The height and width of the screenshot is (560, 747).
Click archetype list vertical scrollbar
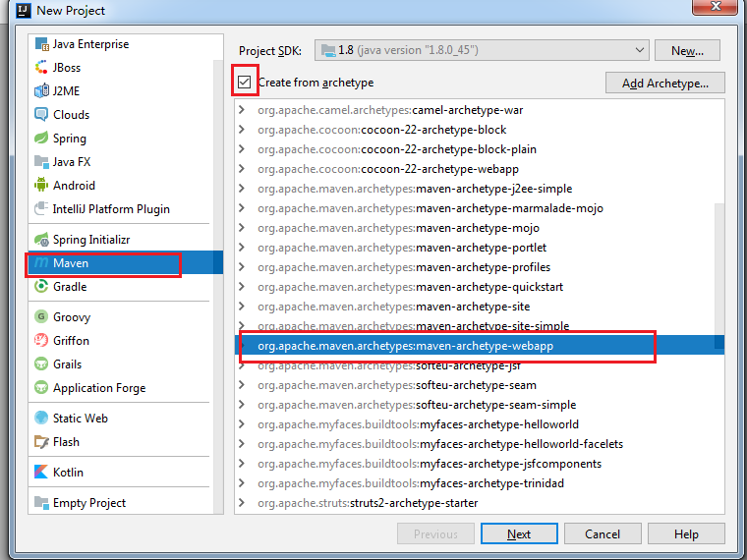tap(719, 276)
